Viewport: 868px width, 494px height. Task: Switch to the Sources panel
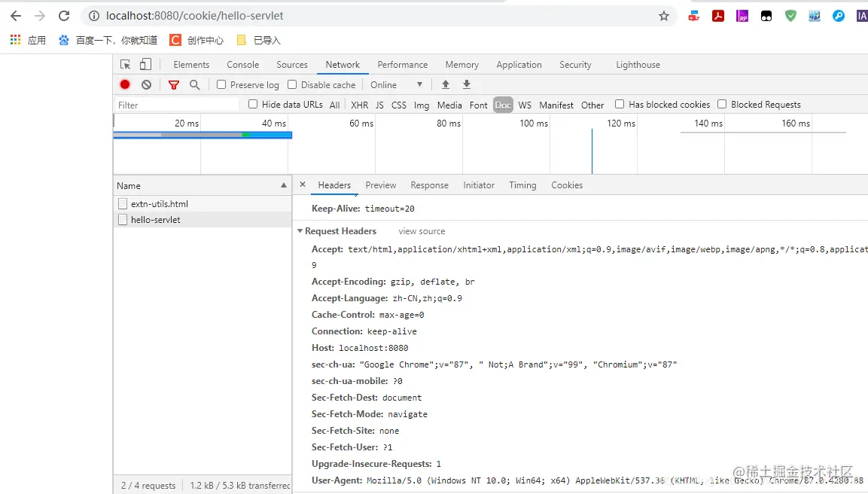tap(292, 65)
